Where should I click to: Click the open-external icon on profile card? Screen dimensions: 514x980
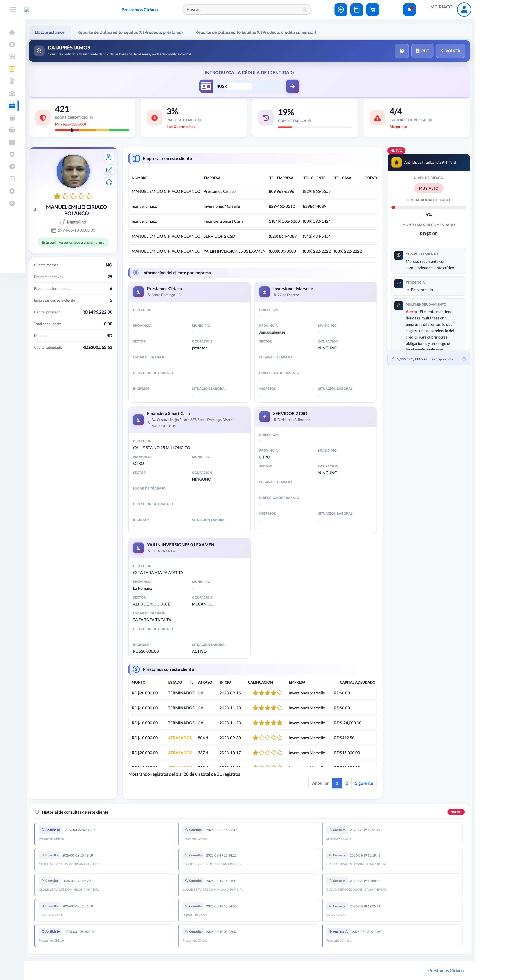(x=109, y=170)
